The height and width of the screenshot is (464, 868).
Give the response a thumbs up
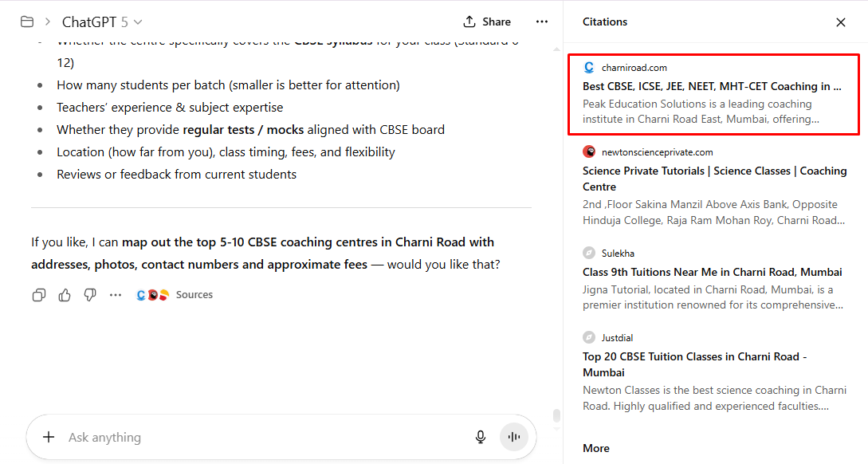coord(64,295)
